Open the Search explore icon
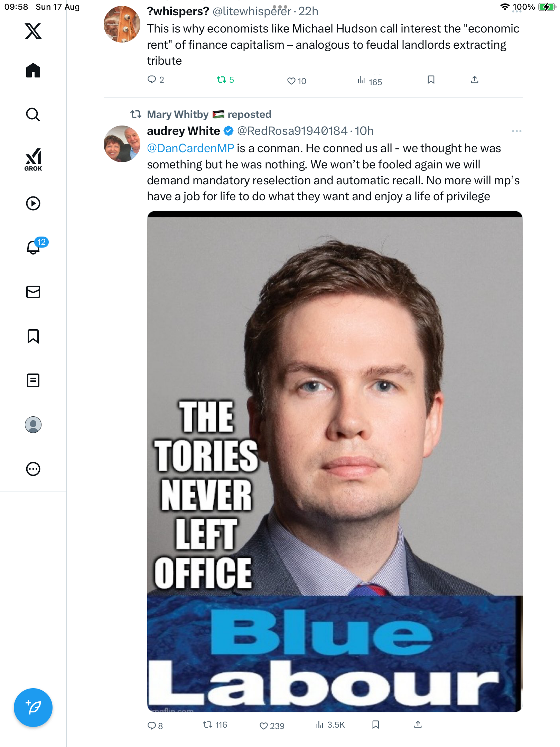This screenshot has height=747, width=560. (33, 114)
